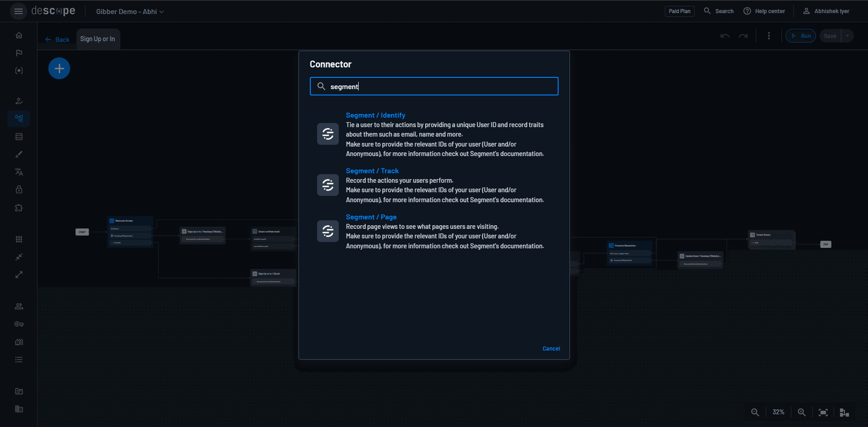868x427 pixels.
Task: Open the translate localization sidebar icon
Action: [x=19, y=172]
